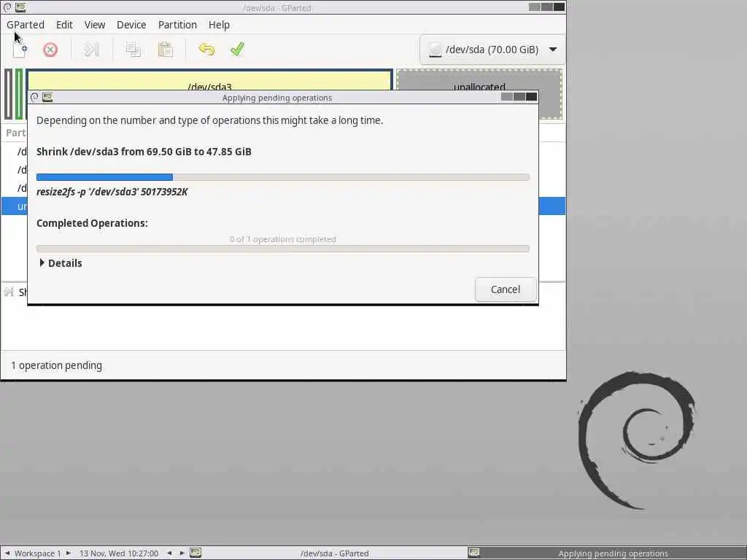Click the Workspace 1 label in taskbar
This screenshot has height=560, width=747.
tap(38, 553)
